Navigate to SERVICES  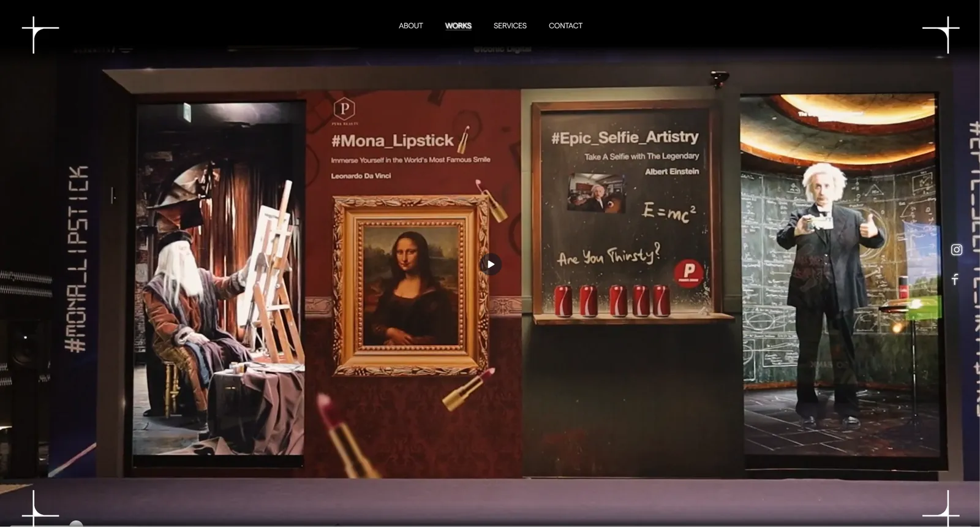click(510, 26)
